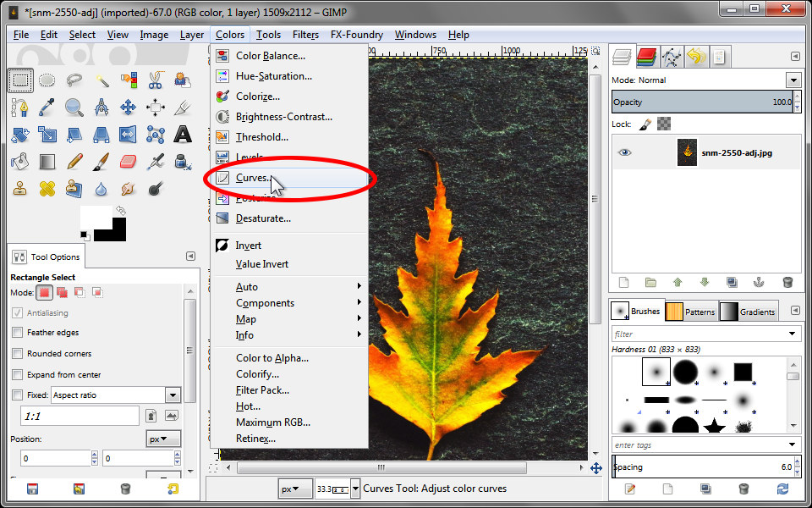Select the Fuzzy Select tool
The height and width of the screenshot is (508, 812).
point(104,80)
